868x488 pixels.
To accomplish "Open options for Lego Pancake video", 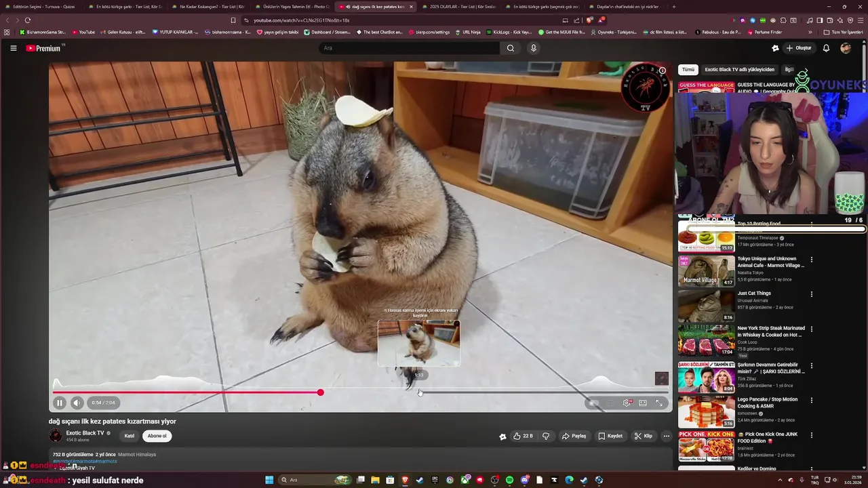I will coord(811,400).
